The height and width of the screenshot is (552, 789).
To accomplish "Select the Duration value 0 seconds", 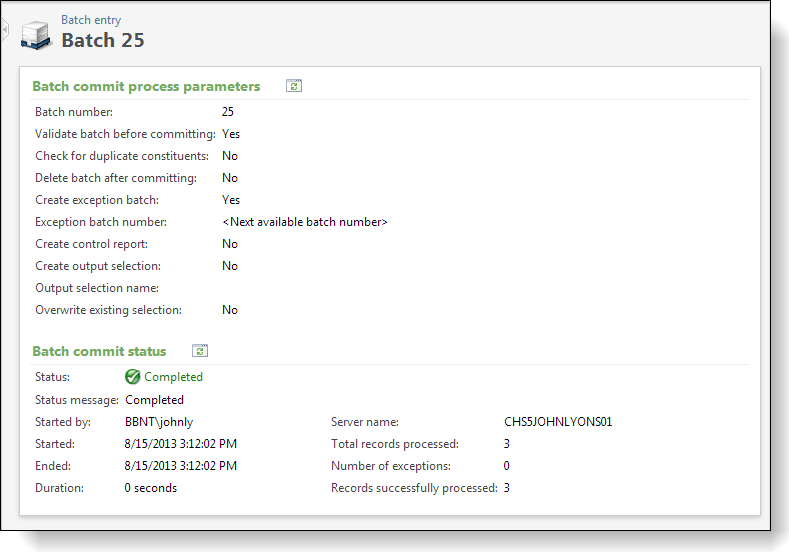I will pos(150,488).
